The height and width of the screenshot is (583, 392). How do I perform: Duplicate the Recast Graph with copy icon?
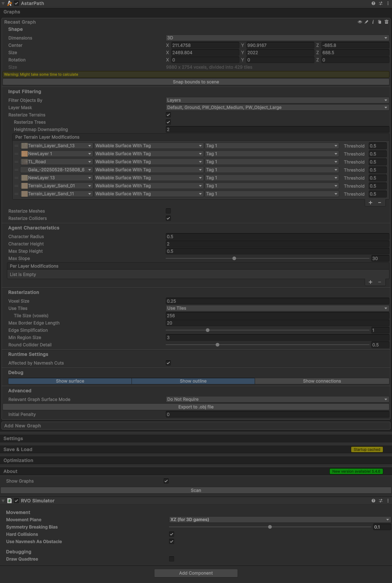click(379, 22)
